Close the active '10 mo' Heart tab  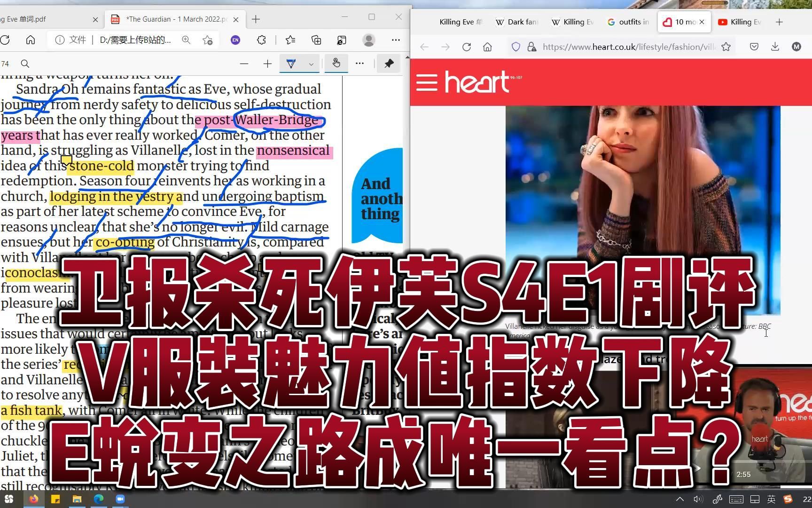(702, 22)
